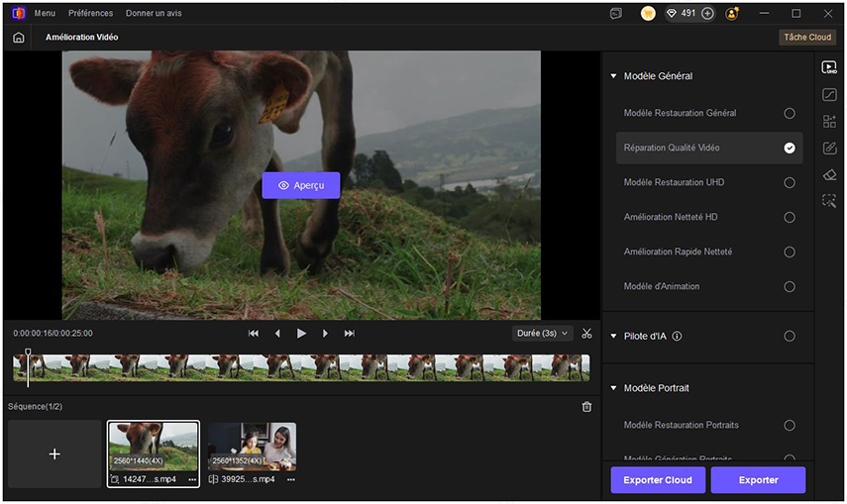847x504 pixels.
Task: Open Donner un avis menu
Action: (154, 14)
